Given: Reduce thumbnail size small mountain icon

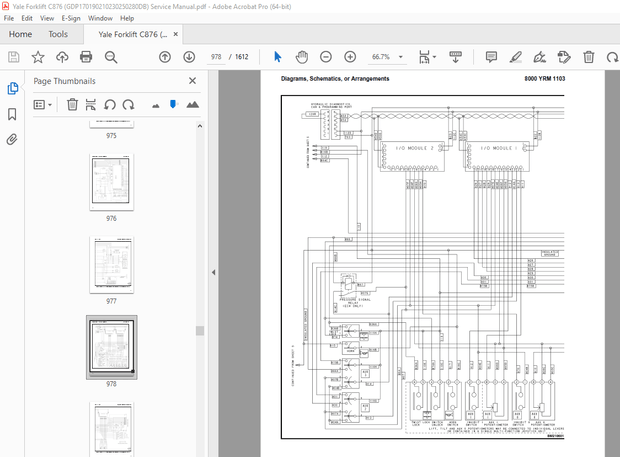Looking at the screenshot, I should coord(156,106).
